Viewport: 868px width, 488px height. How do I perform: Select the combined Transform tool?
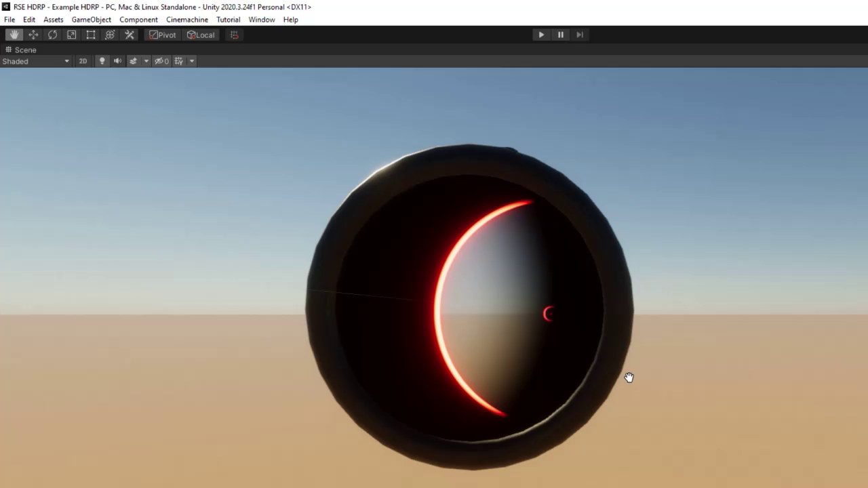point(110,35)
